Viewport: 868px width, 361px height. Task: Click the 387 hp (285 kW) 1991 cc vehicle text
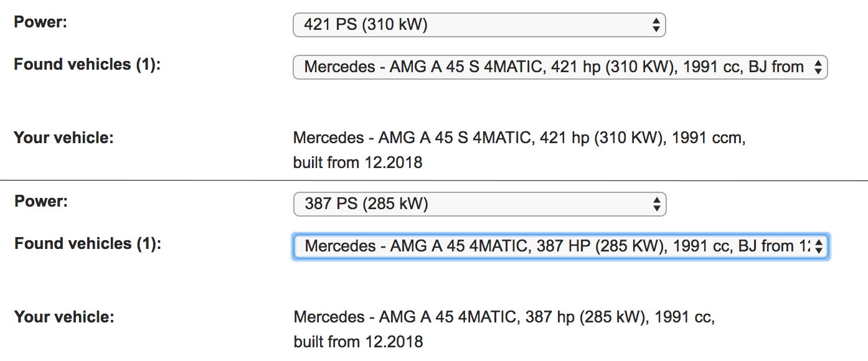[504, 317]
